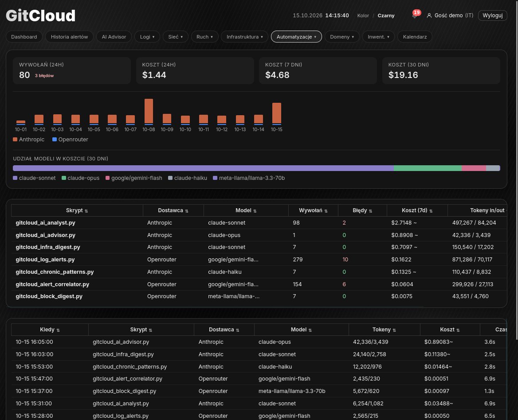Image resolution: width=518 pixels, height=420 pixels.
Task: Click the $0.89083~ cost cell
Action: pyautogui.click(x=439, y=342)
